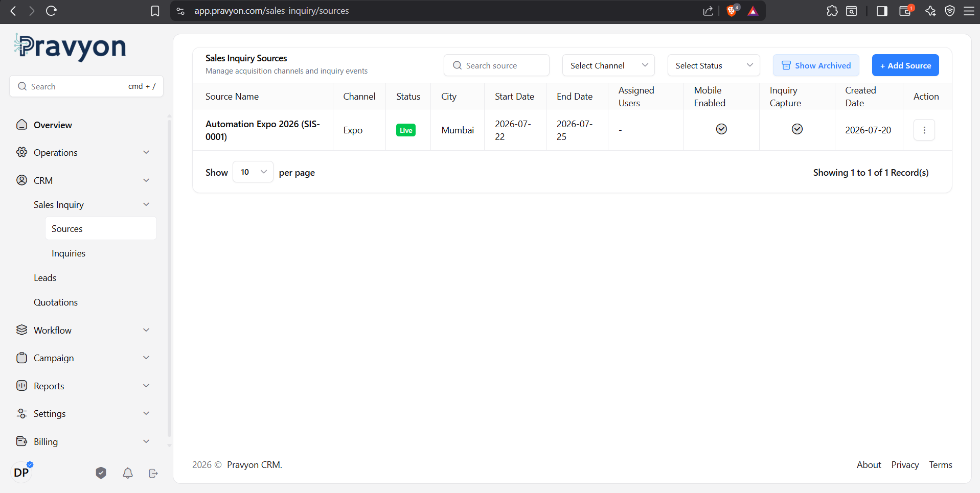Click the Inquiry Capture check icon
The image size is (980, 493).
point(797,129)
